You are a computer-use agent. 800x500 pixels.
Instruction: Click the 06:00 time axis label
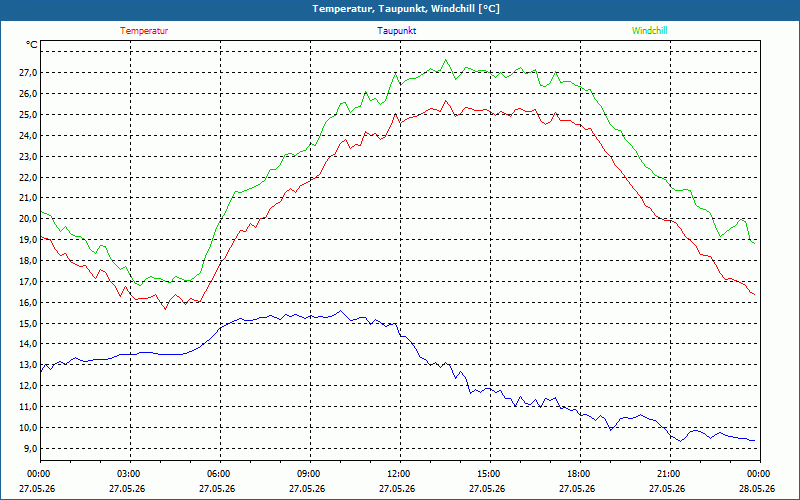(x=220, y=474)
